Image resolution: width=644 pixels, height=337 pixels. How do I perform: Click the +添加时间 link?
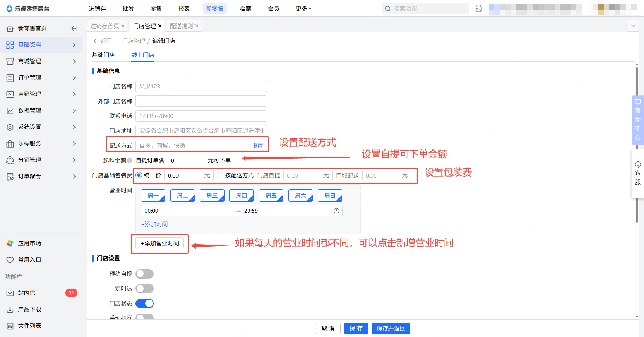154,224
